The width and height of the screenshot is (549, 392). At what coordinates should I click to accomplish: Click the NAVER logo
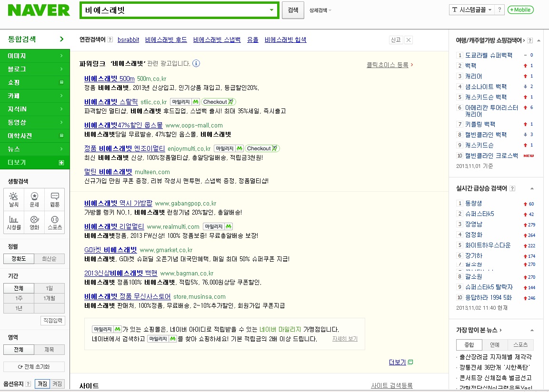(39, 10)
